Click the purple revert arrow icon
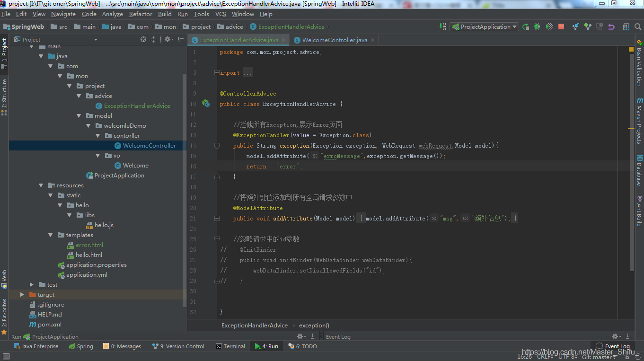 pos(611,27)
